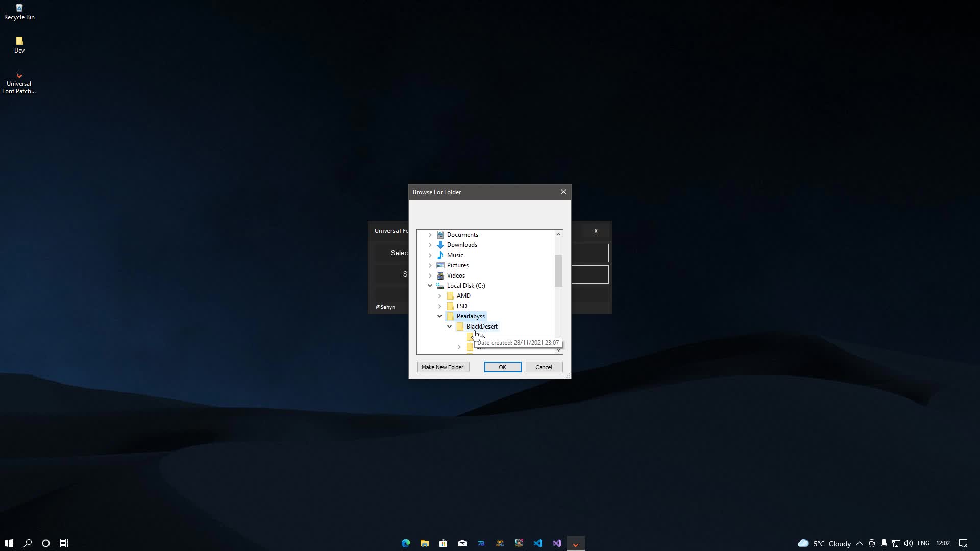
Task: Expand the Downloads tree node
Action: coord(430,245)
